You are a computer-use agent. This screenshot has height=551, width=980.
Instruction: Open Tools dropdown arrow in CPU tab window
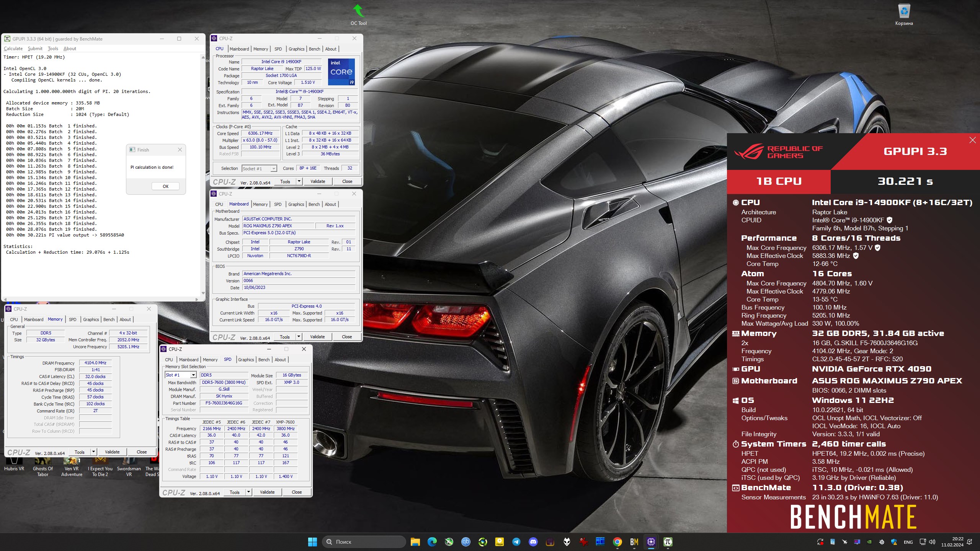tap(299, 181)
